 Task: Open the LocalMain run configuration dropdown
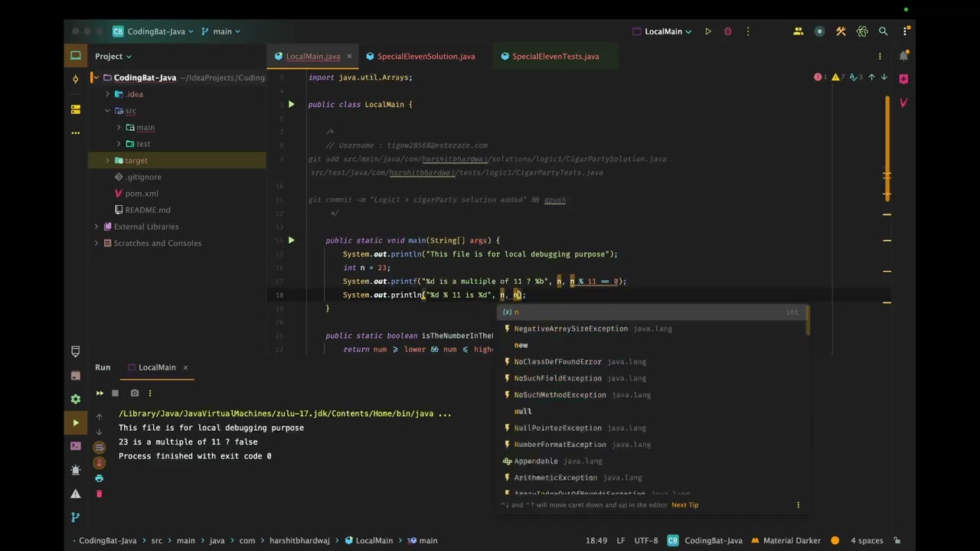coord(662,31)
